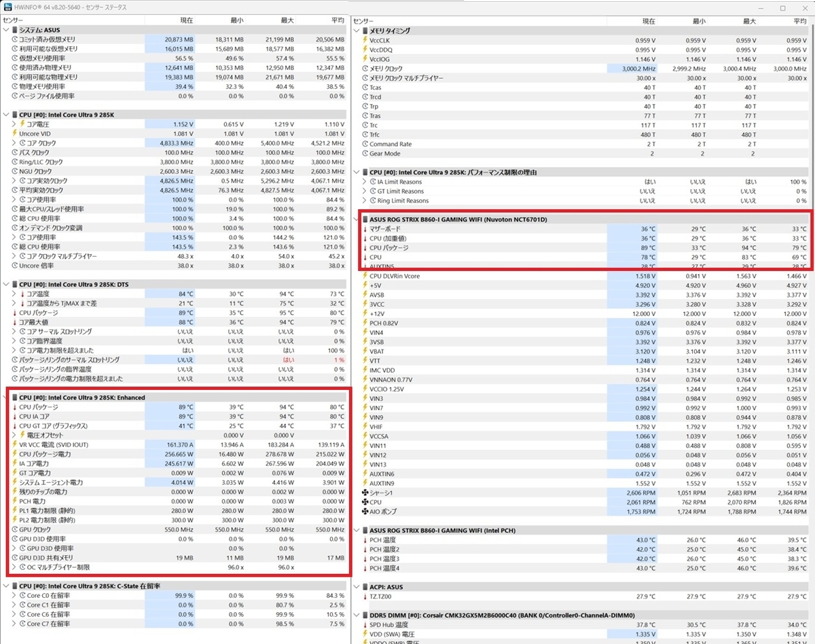
Task: Click lightning icon beside +12V
Action: point(365,314)
